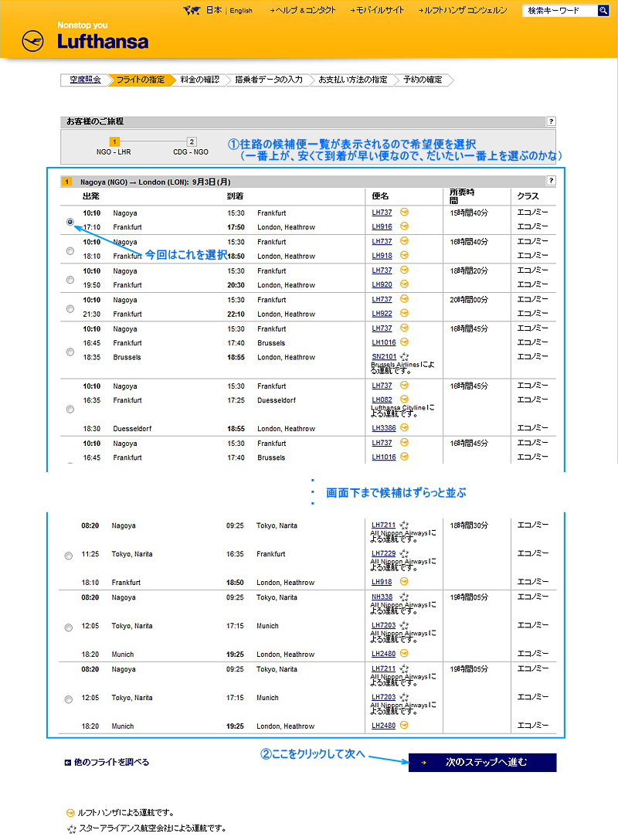The height and width of the screenshot is (840, 618).
Task: Click the Lufthansa legend icon beside ルフトハンザによる運航です
Action: point(70,813)
